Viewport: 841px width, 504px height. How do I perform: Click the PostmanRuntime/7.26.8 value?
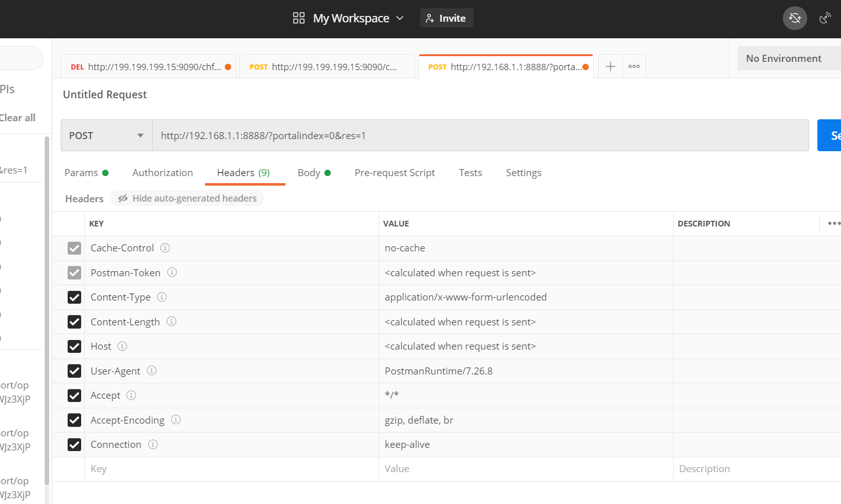(439, 371)
